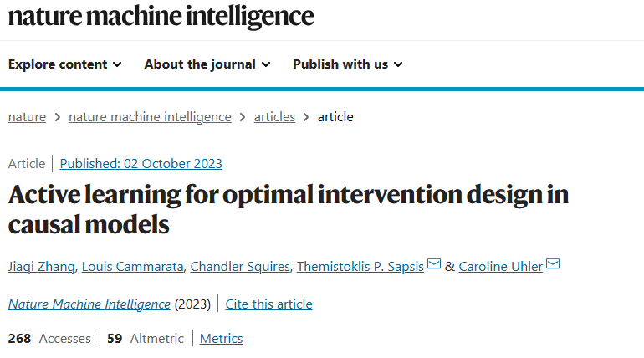The height and width of the screenshot is (358, 644).
Task: Open author Jiaqi Zhang's details
Action: [x=42, y=266]
